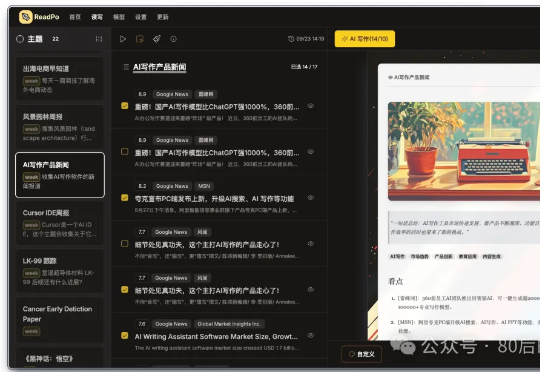Viewport: 540px width, 372px height.
Task: Click the 内容生成 tag in preview
Action: click(491, 257)
